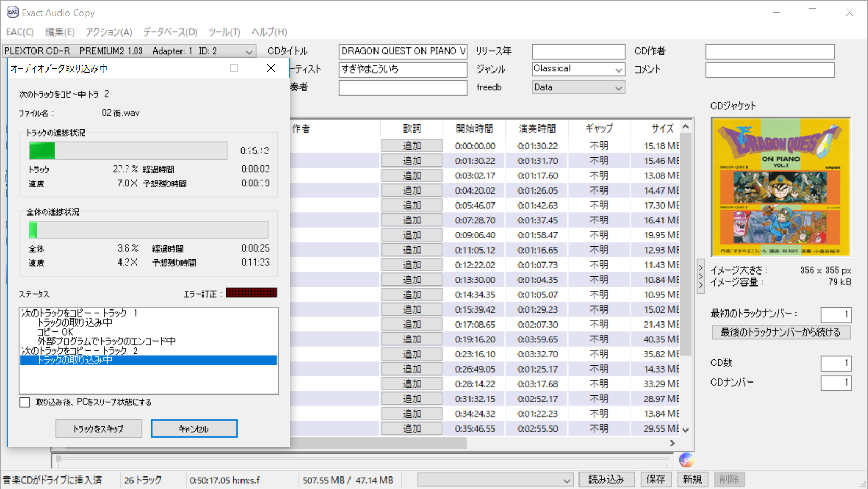
Task: Close the オーディオデータ取り込み中 dialog
Action: [271, 68]
